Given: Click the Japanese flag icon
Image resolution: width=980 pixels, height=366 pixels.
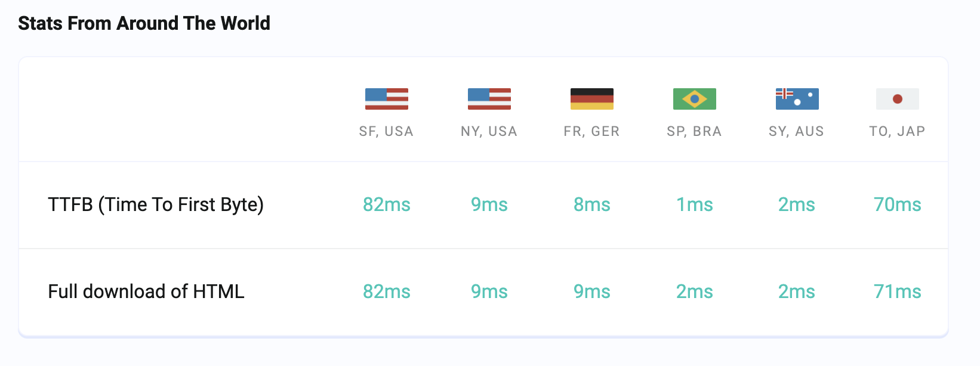Looking at the screenshot, I should tap(898, 99).
